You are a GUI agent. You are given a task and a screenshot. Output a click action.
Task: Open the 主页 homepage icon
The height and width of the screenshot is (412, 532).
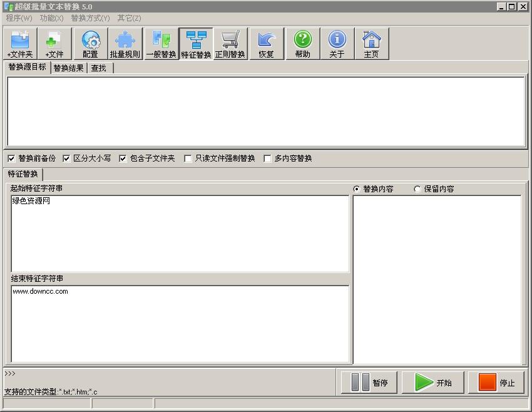click(372, 43)
